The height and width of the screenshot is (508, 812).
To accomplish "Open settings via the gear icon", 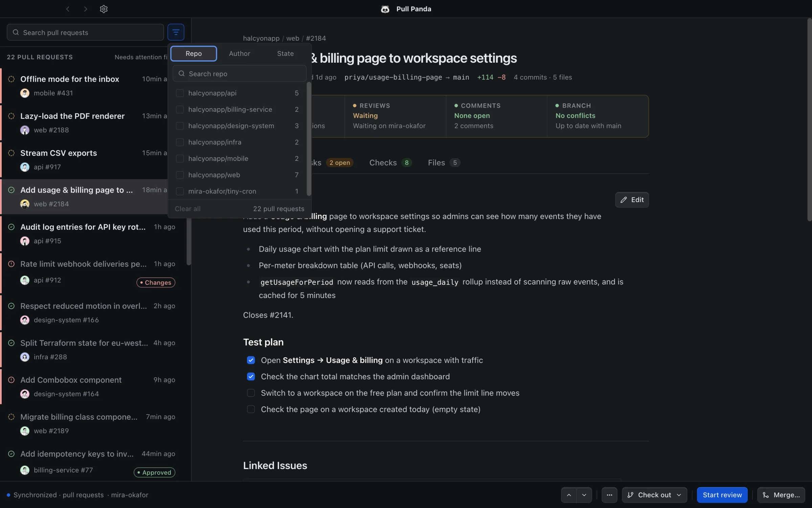I will [104, 9].
